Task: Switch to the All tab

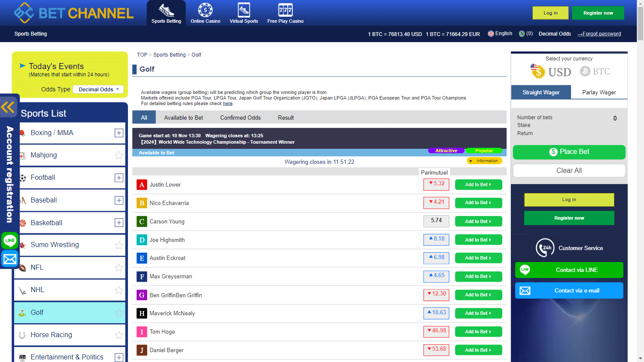Action: coord(144,118)
